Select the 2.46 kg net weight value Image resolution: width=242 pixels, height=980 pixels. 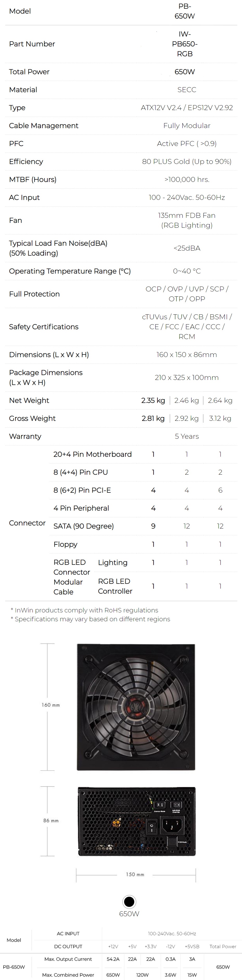click(x=187, y=400)
